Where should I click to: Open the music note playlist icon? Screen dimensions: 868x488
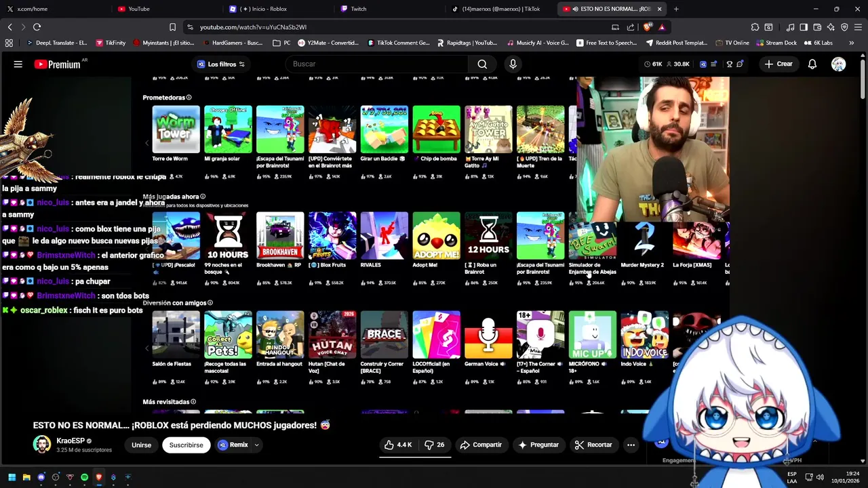(790, 27)
